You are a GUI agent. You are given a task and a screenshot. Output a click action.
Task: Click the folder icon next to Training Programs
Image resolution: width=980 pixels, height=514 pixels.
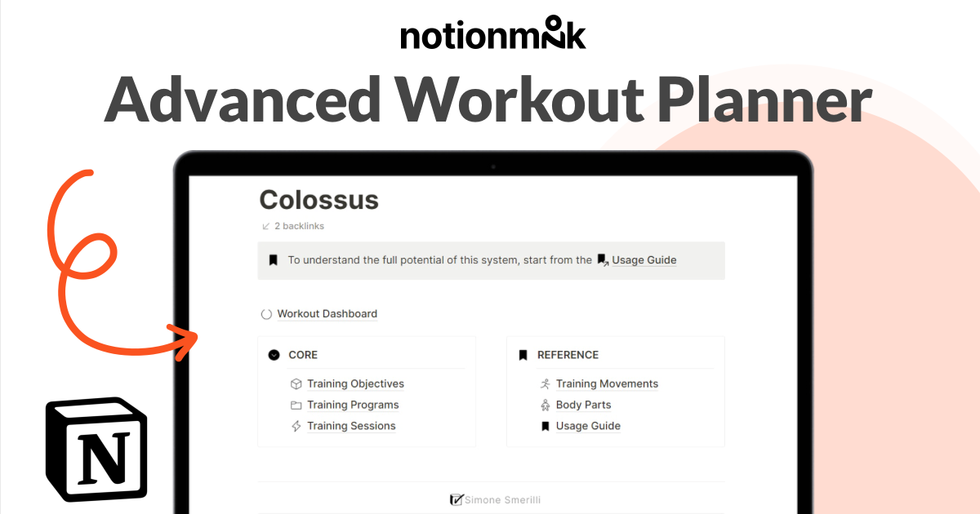click(296, 405)
